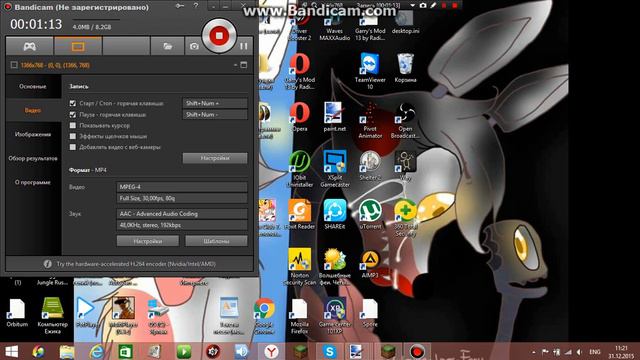640x360 pixels.
Task: Open Orbitum desktop shortcut
Action: point(17,313)
